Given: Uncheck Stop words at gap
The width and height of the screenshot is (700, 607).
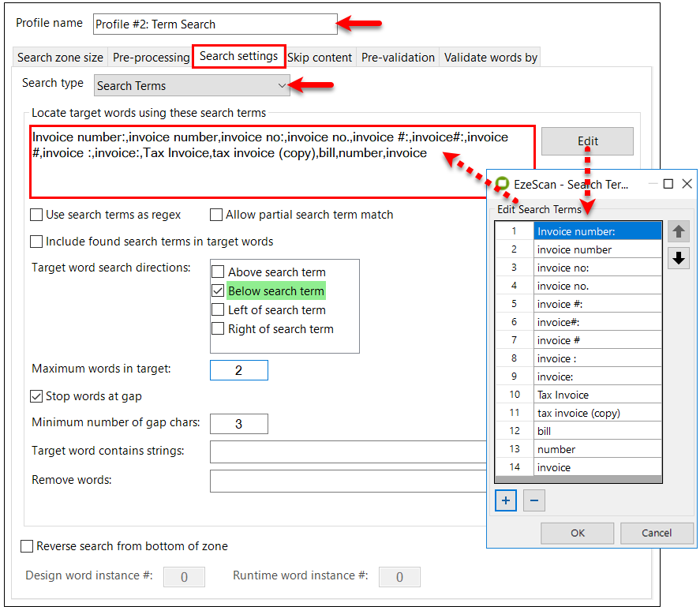Looking at the screenshot, I should [36, 396].
